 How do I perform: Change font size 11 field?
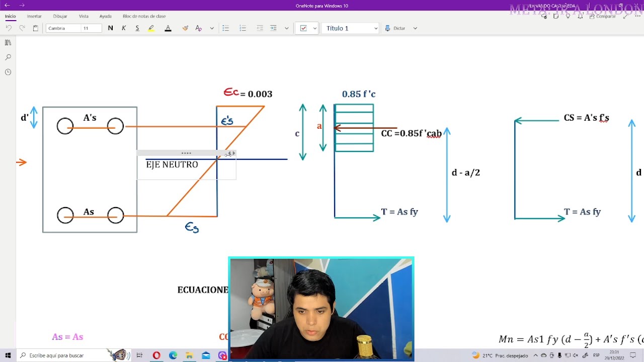tap(92, 28)
